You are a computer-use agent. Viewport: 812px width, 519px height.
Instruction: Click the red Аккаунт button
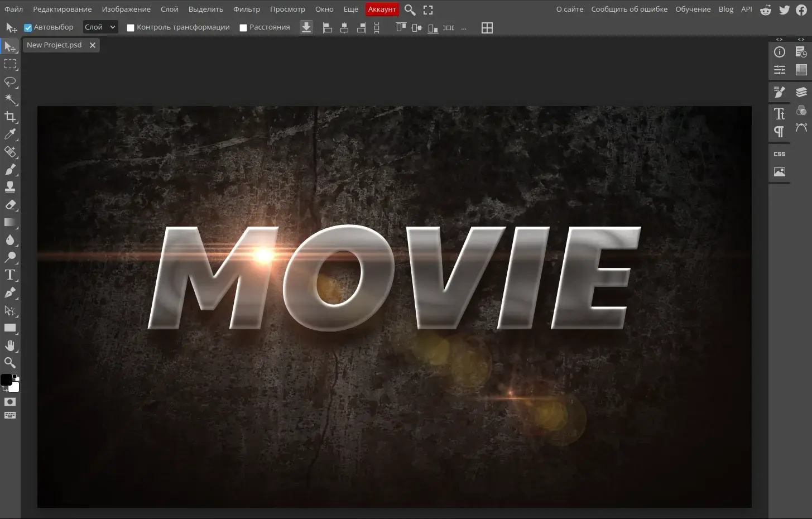382,9
